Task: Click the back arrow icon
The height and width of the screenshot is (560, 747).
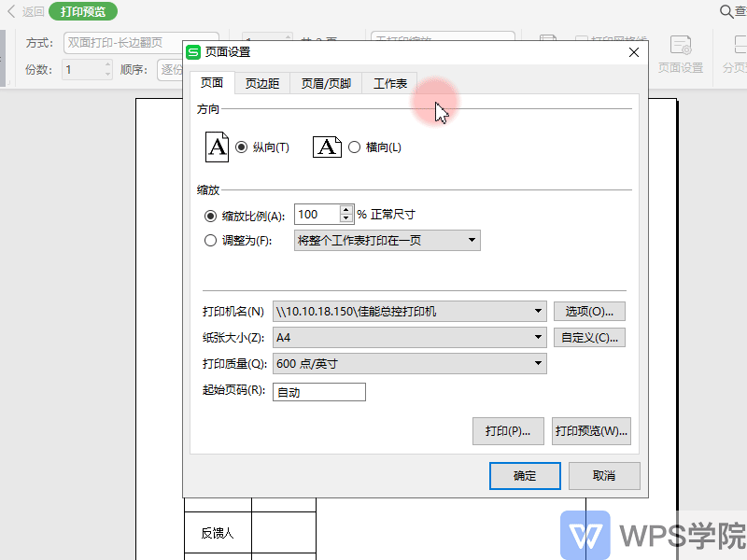Action: pos(11,11)
